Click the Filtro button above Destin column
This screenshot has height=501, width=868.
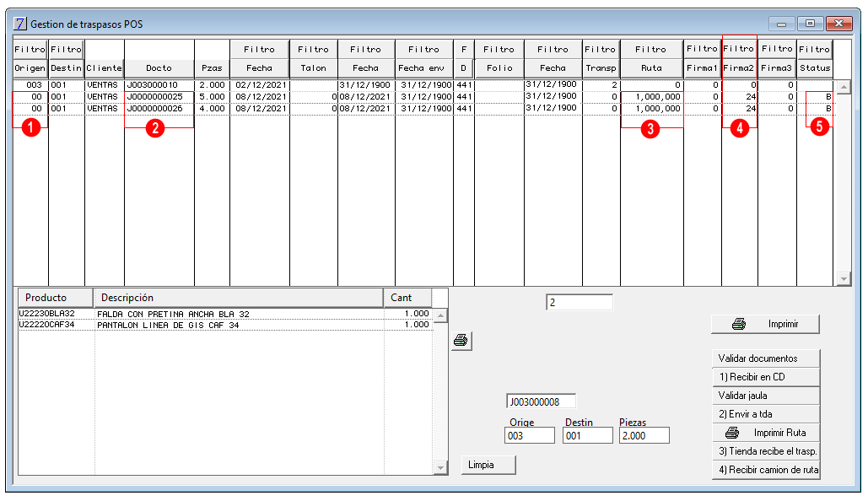(x=67, y=49)
